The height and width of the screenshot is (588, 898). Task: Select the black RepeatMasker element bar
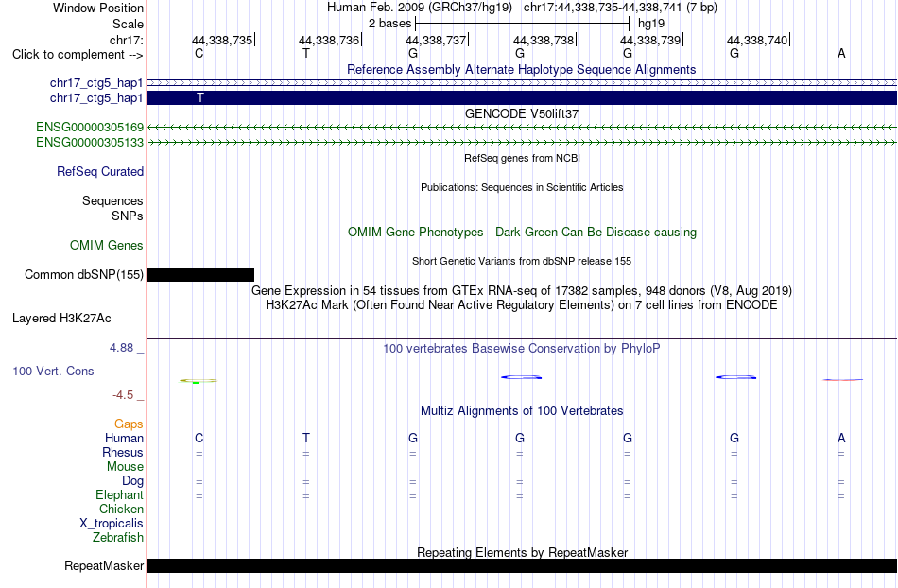point(523,565)
